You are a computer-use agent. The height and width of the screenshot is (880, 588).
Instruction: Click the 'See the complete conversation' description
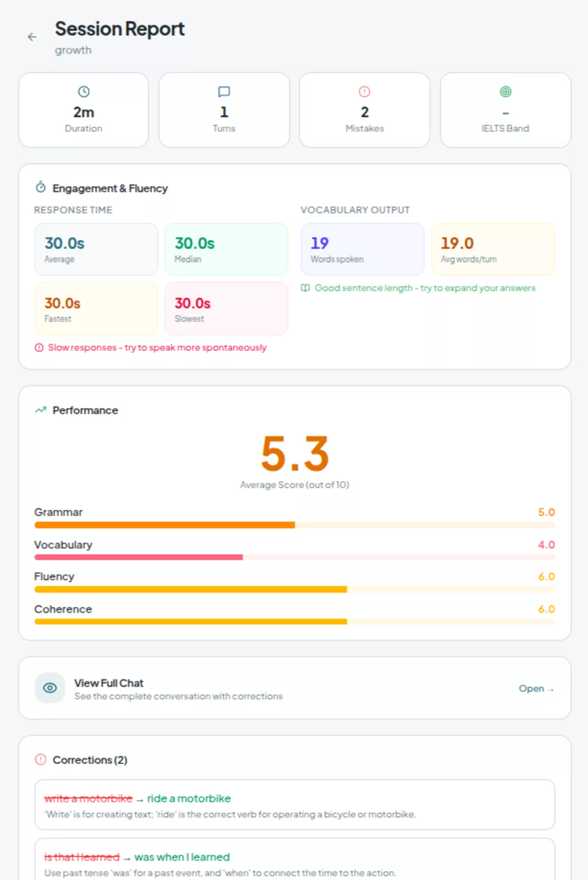point(178,696)
